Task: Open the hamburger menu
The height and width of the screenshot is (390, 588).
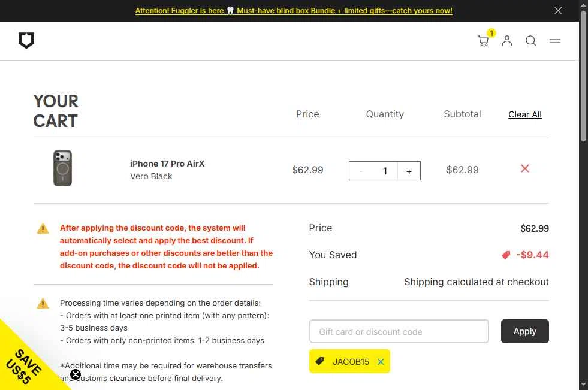Action: click(x=555, y=41)
